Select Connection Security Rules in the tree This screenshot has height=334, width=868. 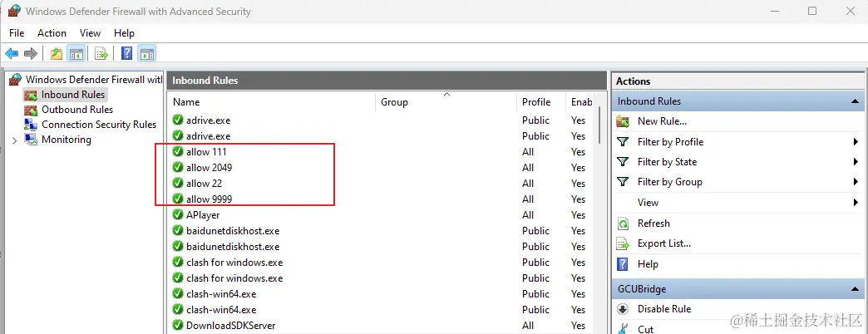tap(99, 125)
